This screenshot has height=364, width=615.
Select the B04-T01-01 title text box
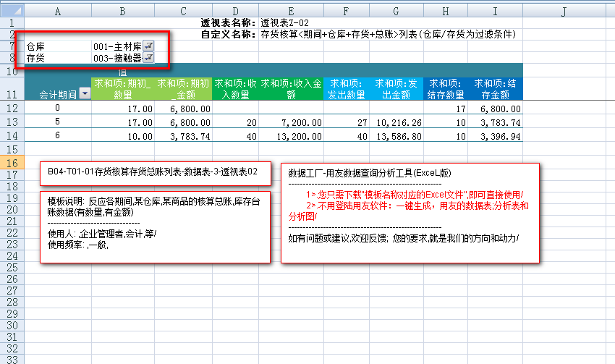[x=155, y=173]
